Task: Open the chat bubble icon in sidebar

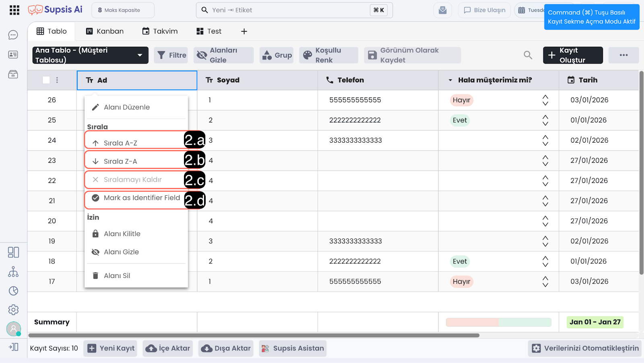Action: pyautogui.click(x=13, y=35)
